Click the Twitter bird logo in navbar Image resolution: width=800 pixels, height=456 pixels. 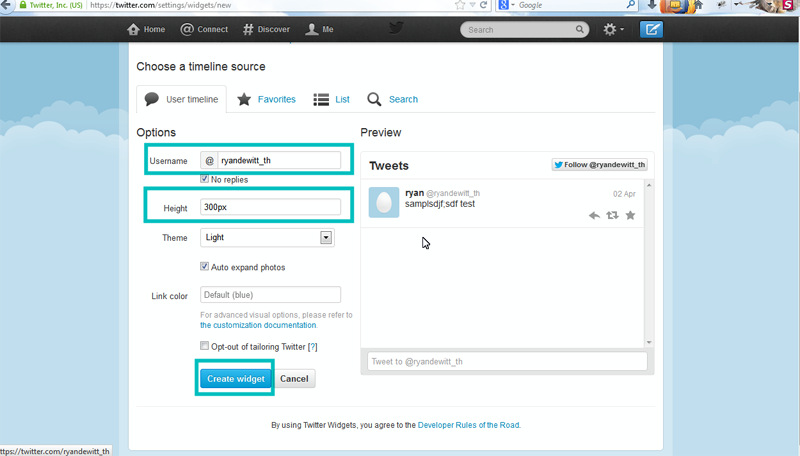tap(396, 28)
